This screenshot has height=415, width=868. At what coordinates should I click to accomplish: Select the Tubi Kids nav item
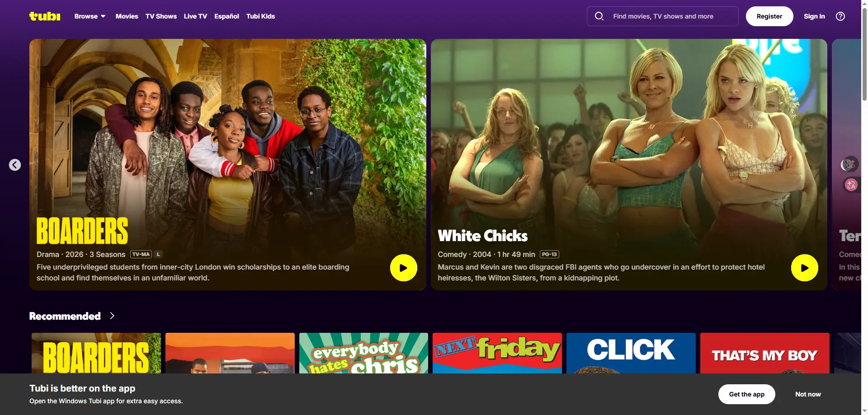click(x=260, y=16)
